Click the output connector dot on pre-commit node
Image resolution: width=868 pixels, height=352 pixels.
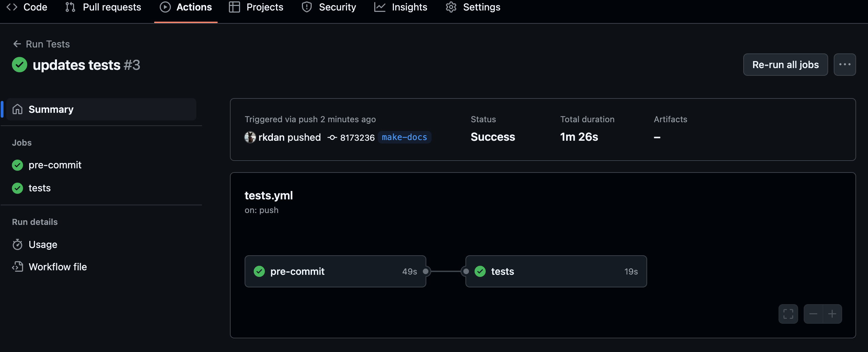coord(426,271)
